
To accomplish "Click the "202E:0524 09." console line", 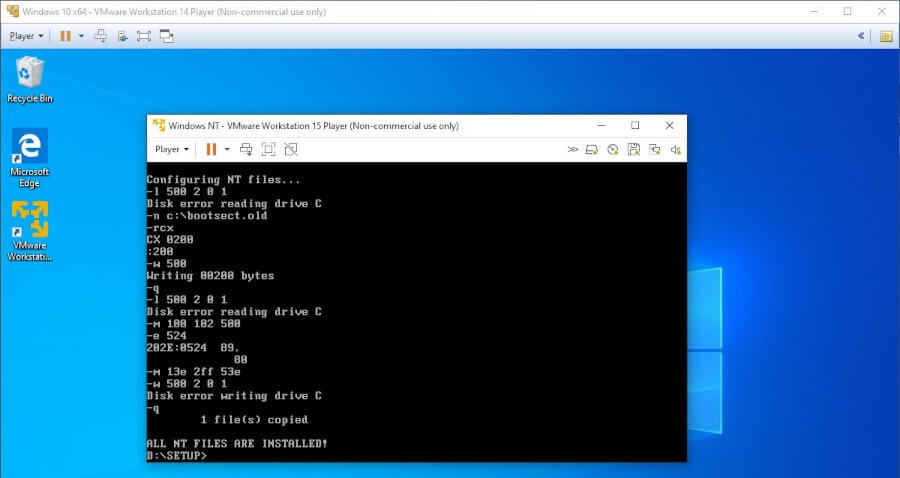I will tap(193, 348).
